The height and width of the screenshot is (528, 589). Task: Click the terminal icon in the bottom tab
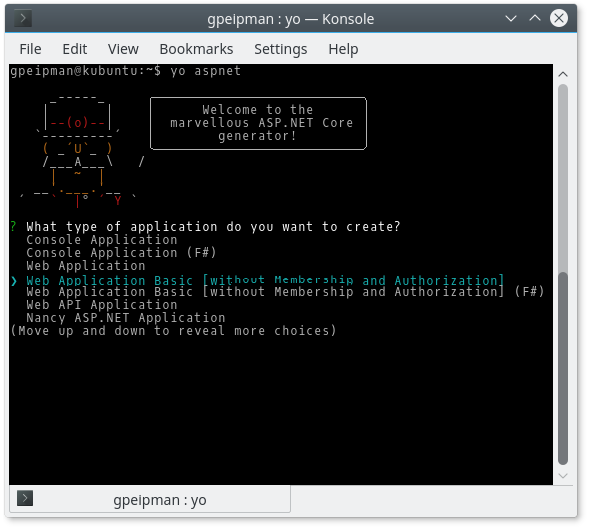tap(25, 498)
